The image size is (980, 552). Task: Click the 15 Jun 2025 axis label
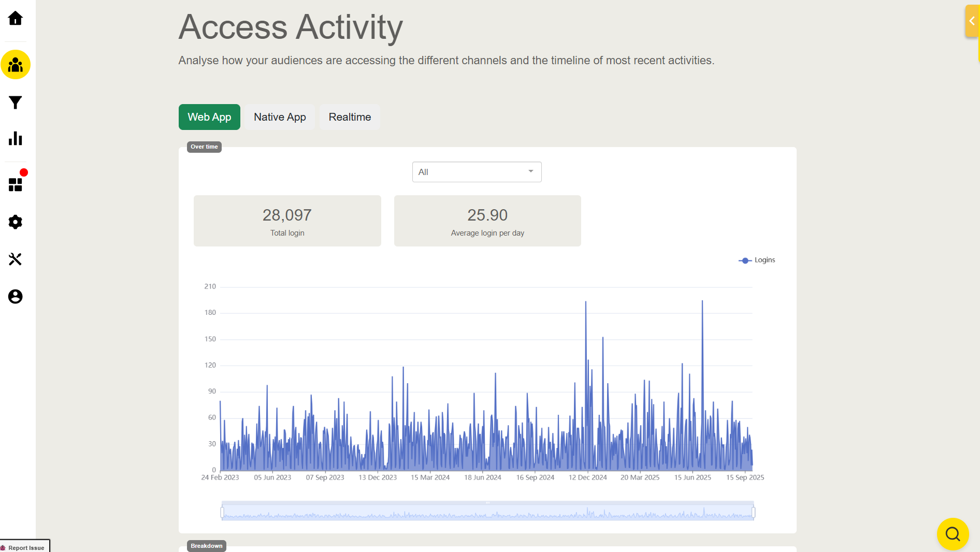(x=693, y=477)
